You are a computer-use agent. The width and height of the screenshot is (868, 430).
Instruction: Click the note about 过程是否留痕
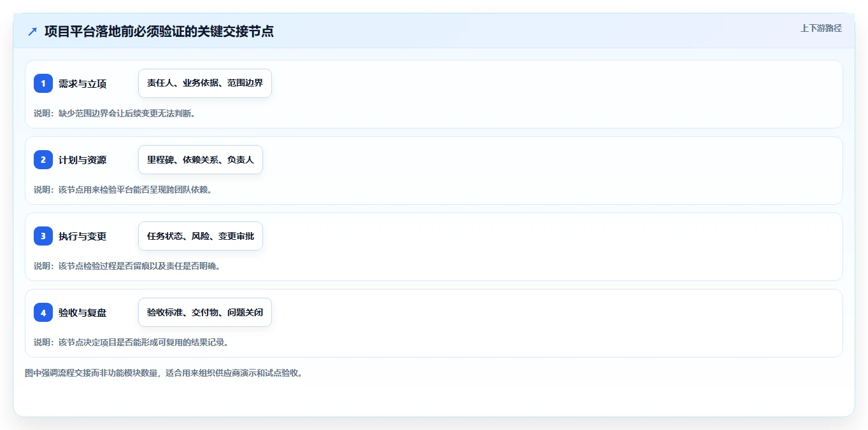[x=127, y=266]
